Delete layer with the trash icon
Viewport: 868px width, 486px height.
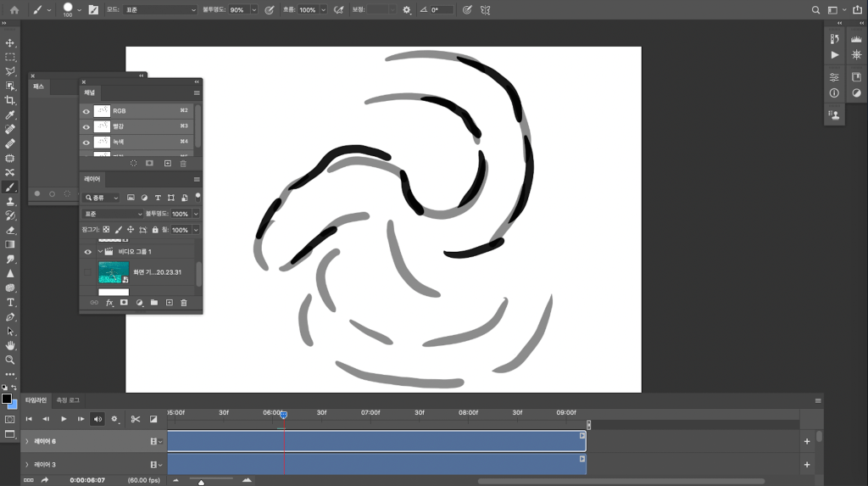point(183,302)
